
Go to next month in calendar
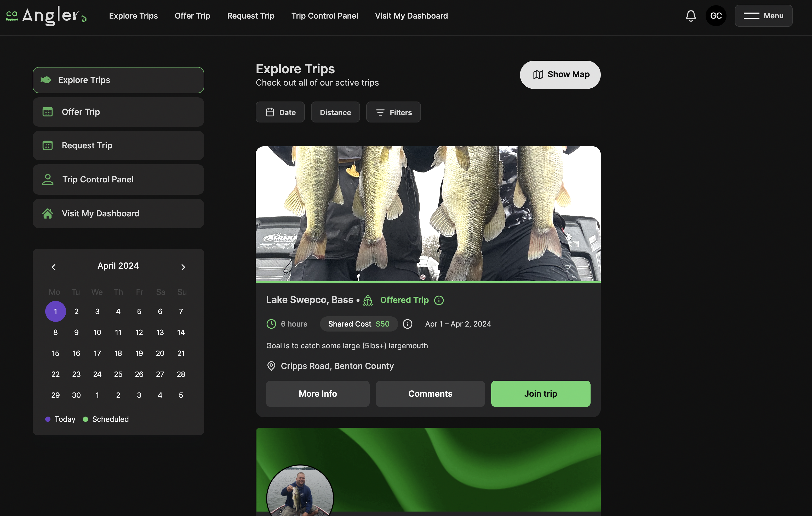pos(183,267)
